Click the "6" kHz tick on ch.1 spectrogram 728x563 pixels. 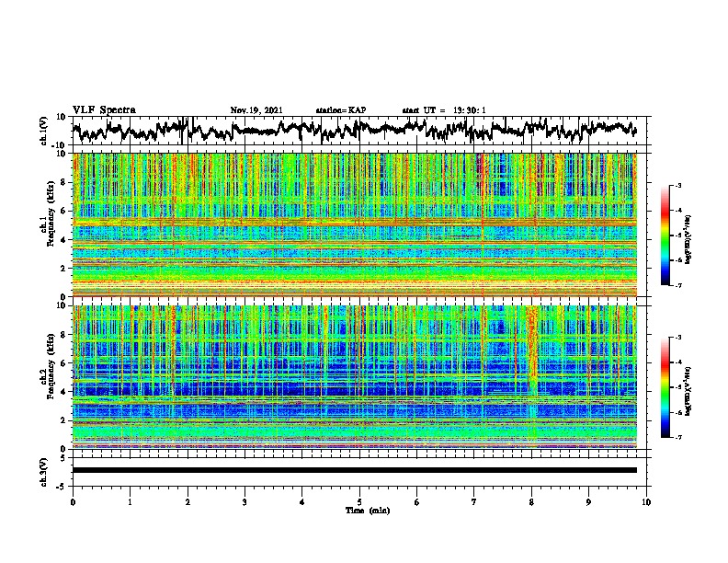64,211
